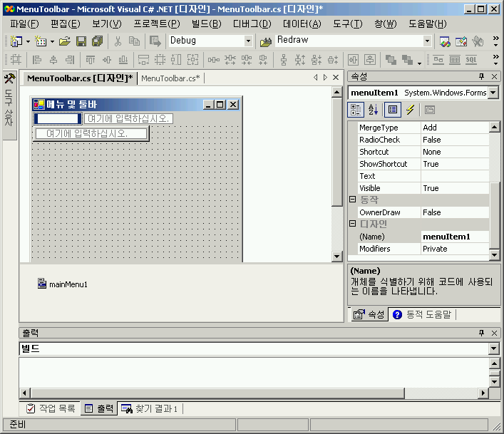
Task: Click the Text property value field
Action: click(x=454, y=176)
